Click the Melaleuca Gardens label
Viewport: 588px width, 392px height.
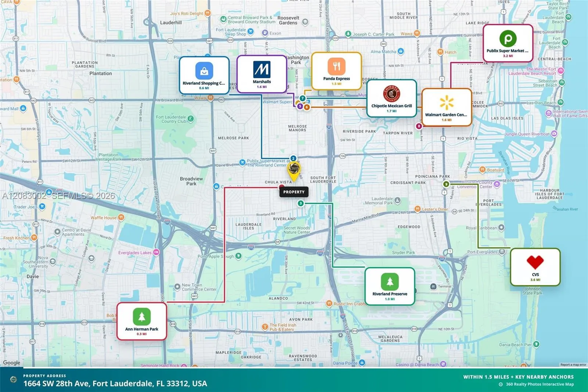coord(390,339)
